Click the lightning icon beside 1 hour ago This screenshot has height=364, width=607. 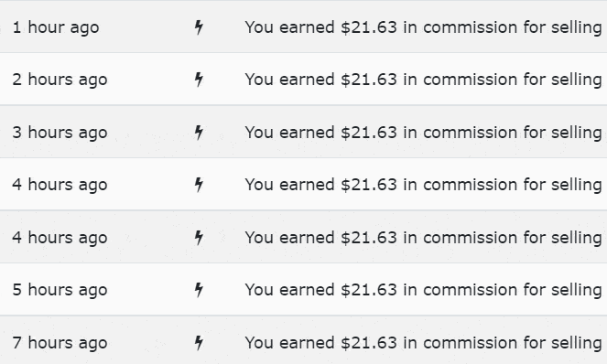pyautogui.click(x=199, y=27)
